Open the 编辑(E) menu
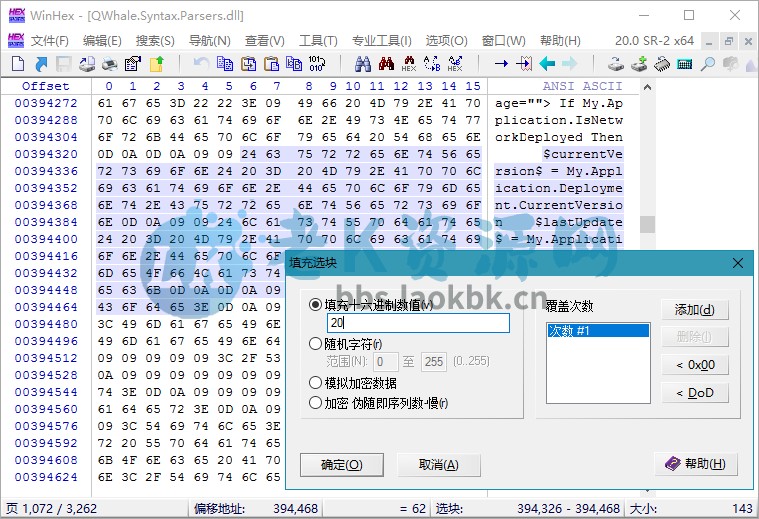Screen dimensions: 759x519 pos(102,41)
